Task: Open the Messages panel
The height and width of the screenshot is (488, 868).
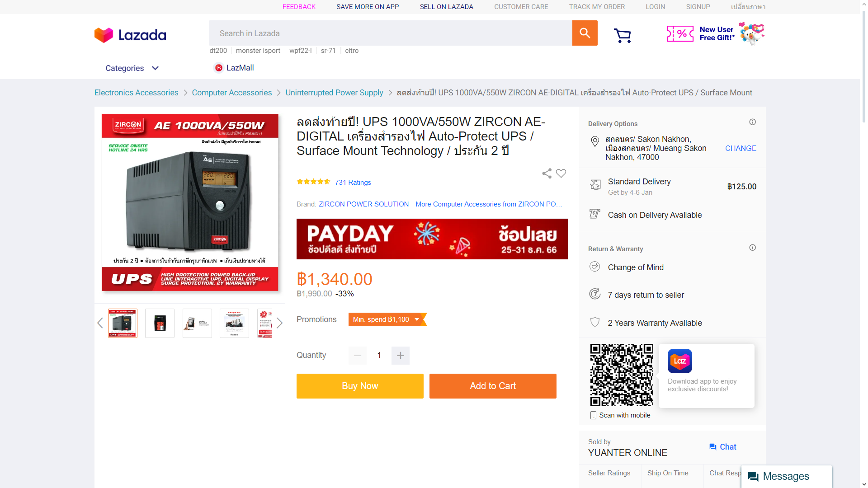Action: tap(786, 476)
